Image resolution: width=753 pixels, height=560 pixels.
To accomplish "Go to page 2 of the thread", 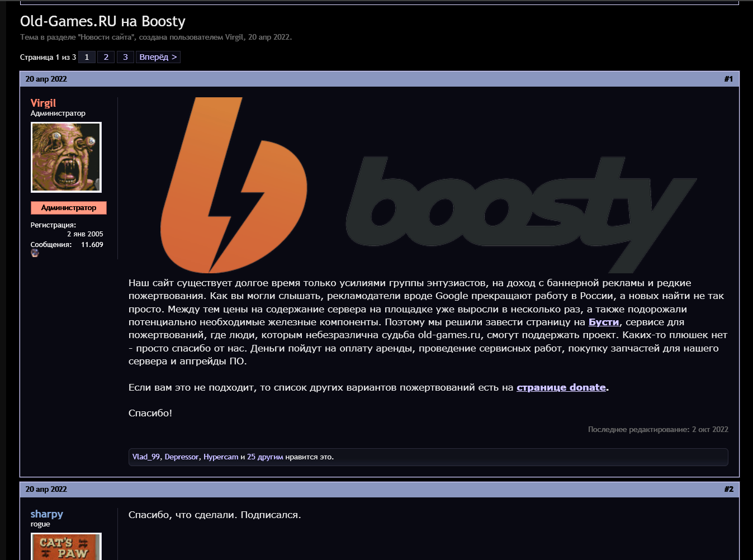I will point(106,57).
